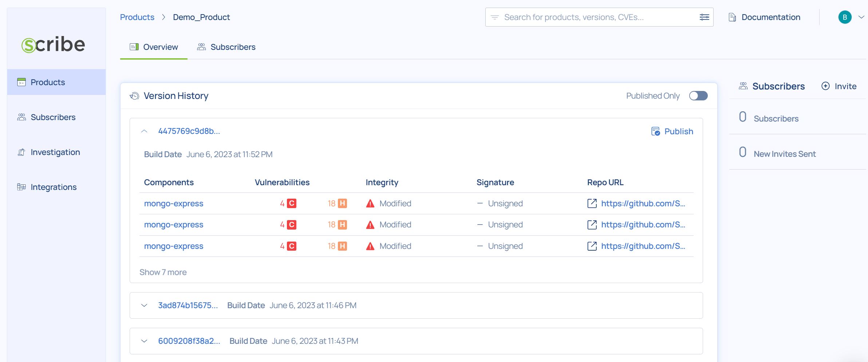Open Investigation in the sidebar
Image resolution: width=868 pixels, height=362 pixels.
click(x=56, y=152)
